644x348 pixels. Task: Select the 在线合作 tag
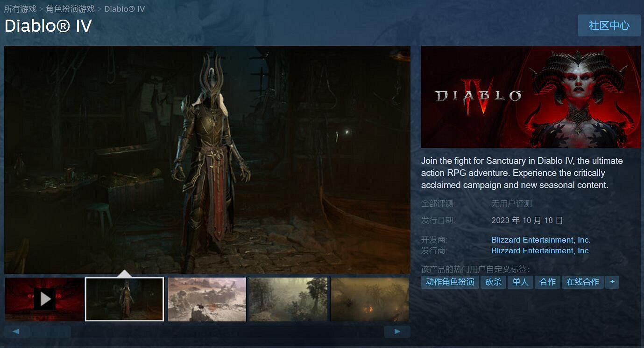pyautogui.click(x=582, y=282)
